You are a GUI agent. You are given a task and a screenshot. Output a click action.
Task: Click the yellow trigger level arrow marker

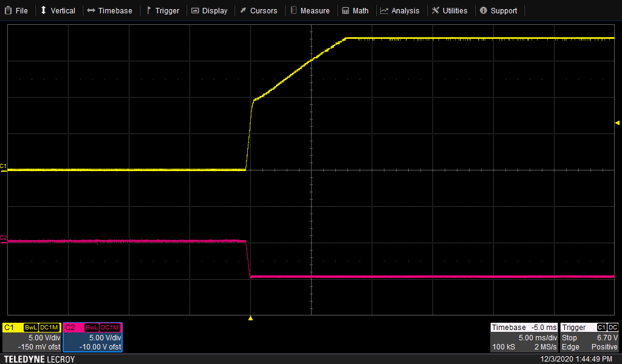(x=617, y=121)
